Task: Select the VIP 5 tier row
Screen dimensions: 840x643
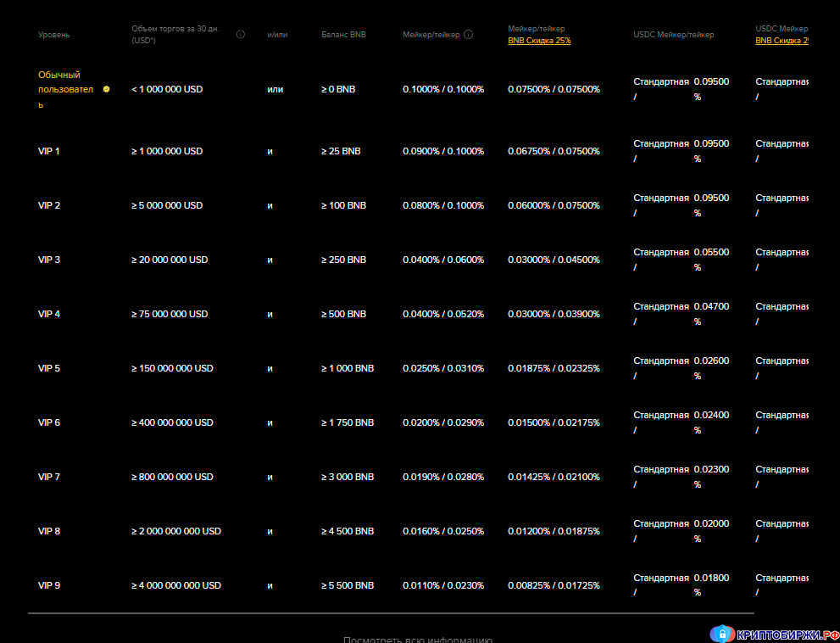Action: tap(49, 368)
